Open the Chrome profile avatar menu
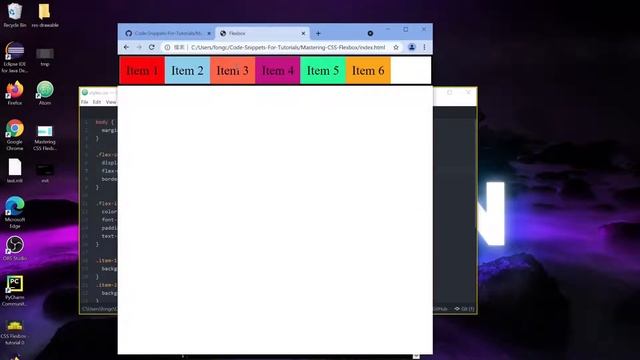640x360 pixels. pos(412,47)
